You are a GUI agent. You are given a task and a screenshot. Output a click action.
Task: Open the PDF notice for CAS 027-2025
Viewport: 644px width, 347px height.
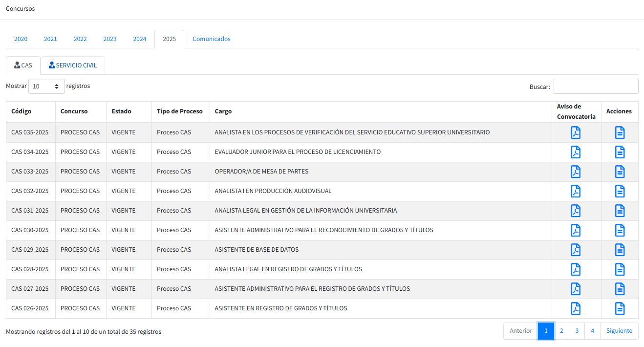coord(576,289)
